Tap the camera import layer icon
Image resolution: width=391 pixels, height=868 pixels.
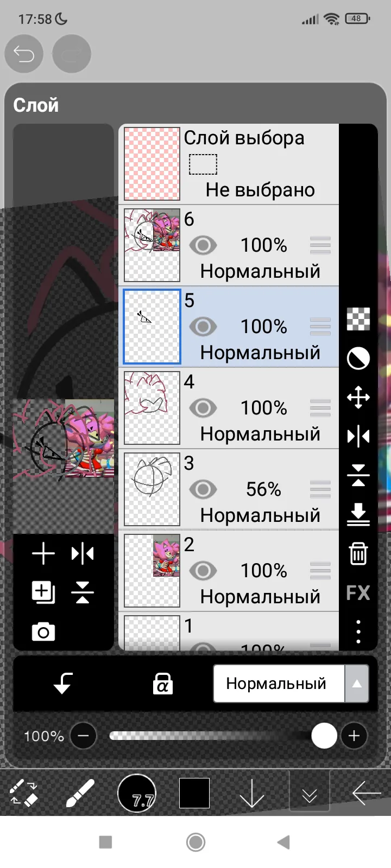coord(43,632)
